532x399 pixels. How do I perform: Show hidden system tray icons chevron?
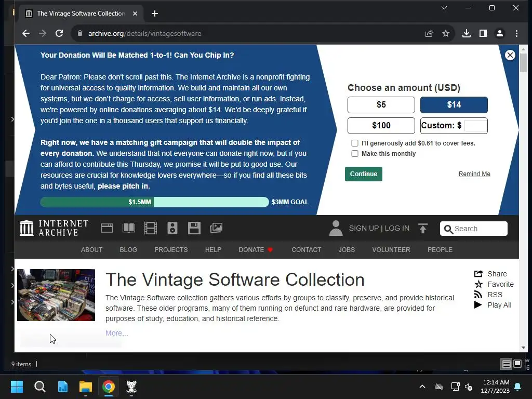[422, 387]
